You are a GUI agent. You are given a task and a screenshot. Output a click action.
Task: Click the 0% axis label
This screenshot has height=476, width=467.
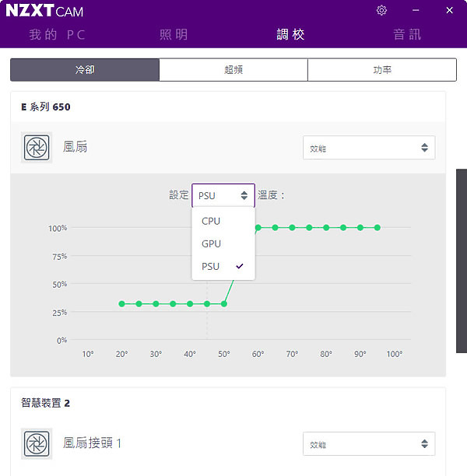pyautogui.click(x=61, y=341)
